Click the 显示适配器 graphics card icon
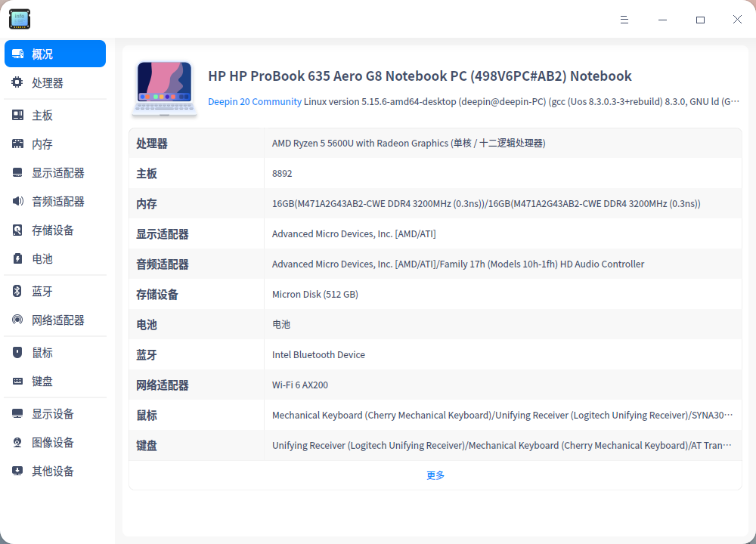This screenshot has height=544, width=756. [17, 172]
